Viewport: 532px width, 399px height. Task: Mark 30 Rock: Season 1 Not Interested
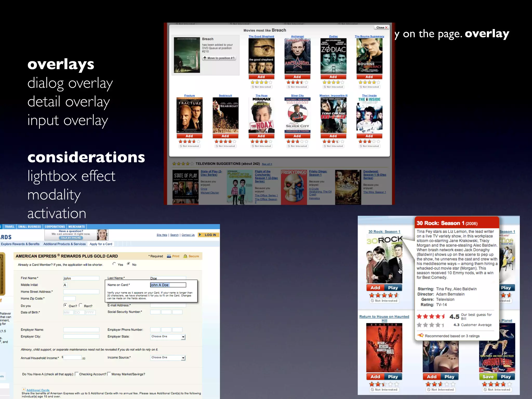384,301
